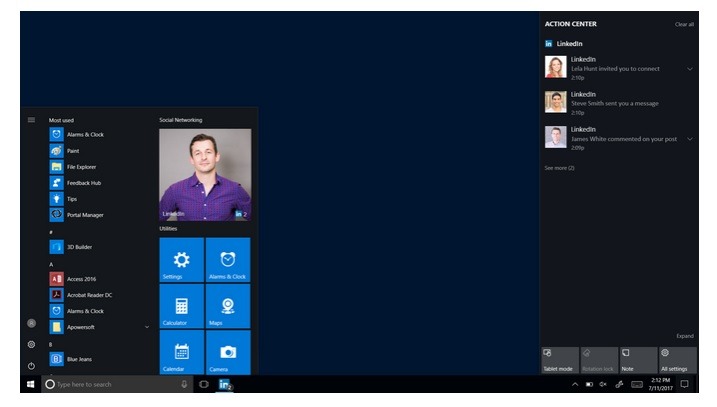Click James White's profile photo

[x=556, y=137]
